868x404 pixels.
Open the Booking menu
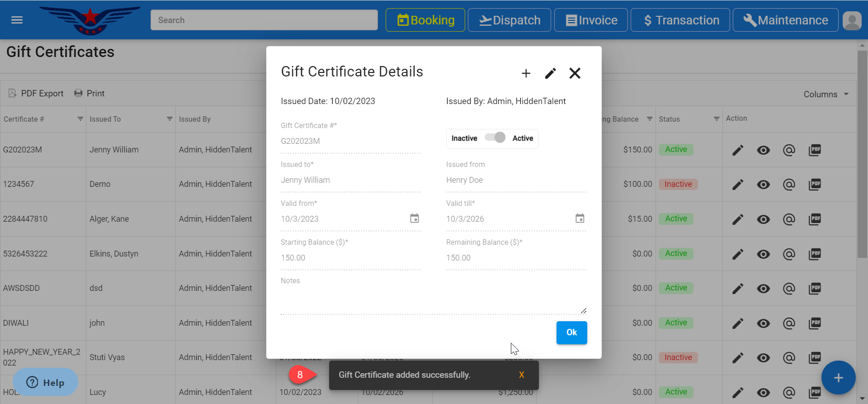425,20
